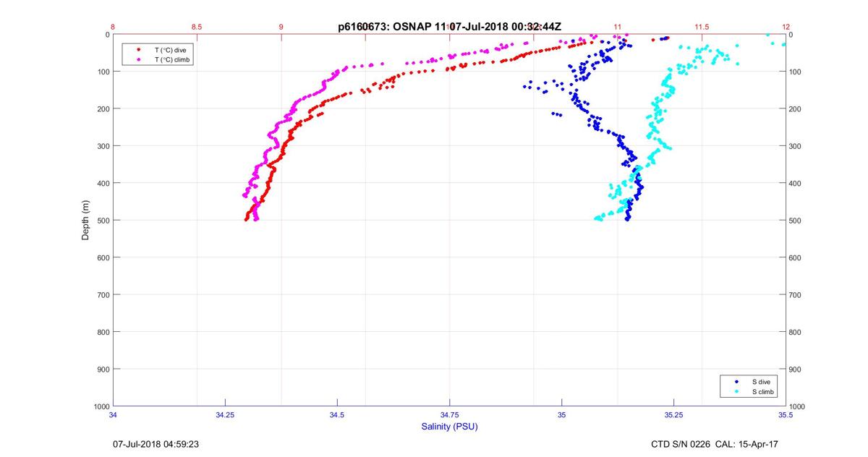Click the magenta marker beside 'T (°C) climb'
Image resolution: width=868 pixels, height=457 pixels.
click(138, 59)
